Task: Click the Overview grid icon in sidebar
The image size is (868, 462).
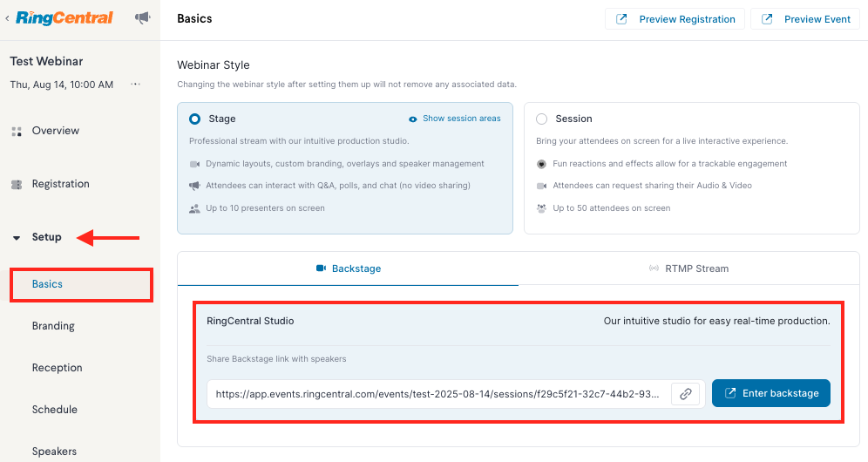Action: click(x=17, y=132)
